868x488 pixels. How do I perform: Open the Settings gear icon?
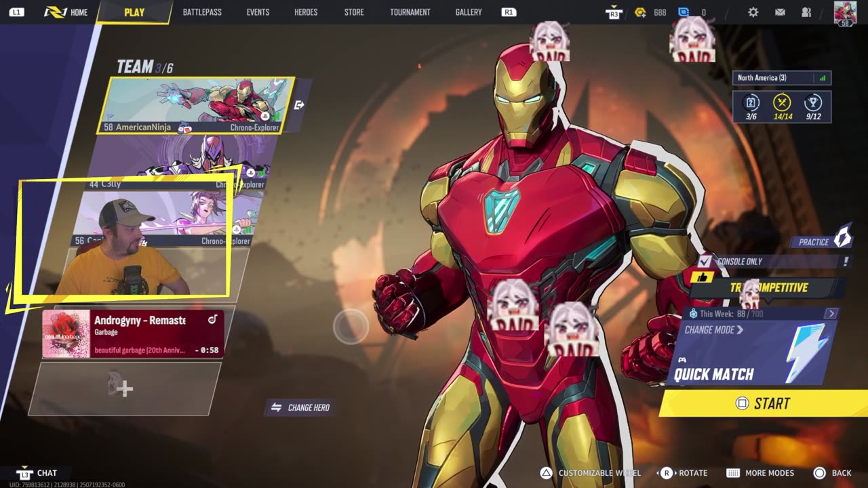point(753,12)
